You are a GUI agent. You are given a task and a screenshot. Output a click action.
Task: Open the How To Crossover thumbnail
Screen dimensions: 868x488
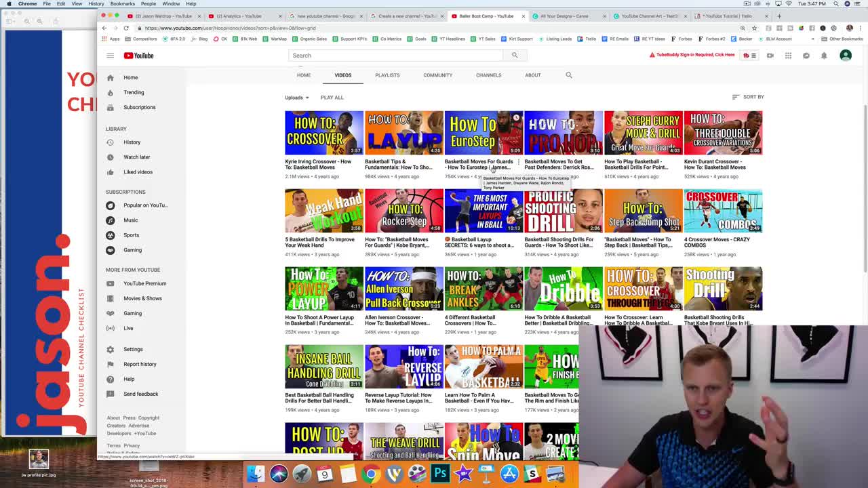324,133
